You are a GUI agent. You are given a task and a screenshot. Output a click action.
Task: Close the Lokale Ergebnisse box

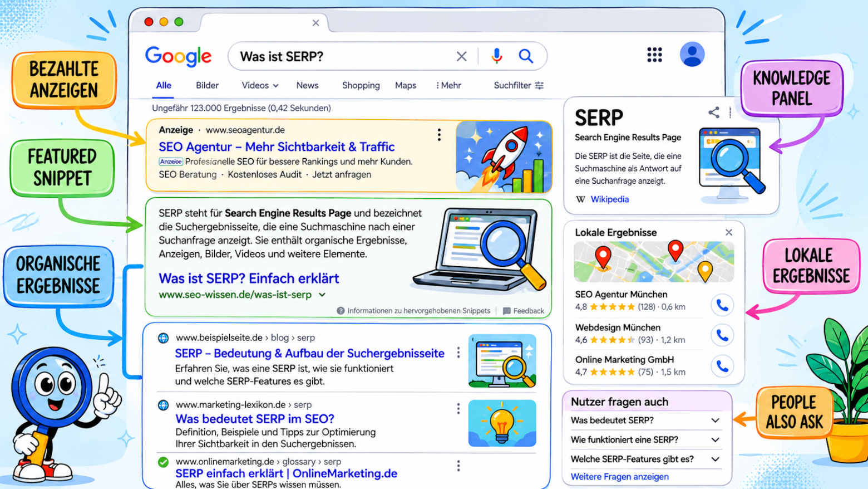pos(729,232)
